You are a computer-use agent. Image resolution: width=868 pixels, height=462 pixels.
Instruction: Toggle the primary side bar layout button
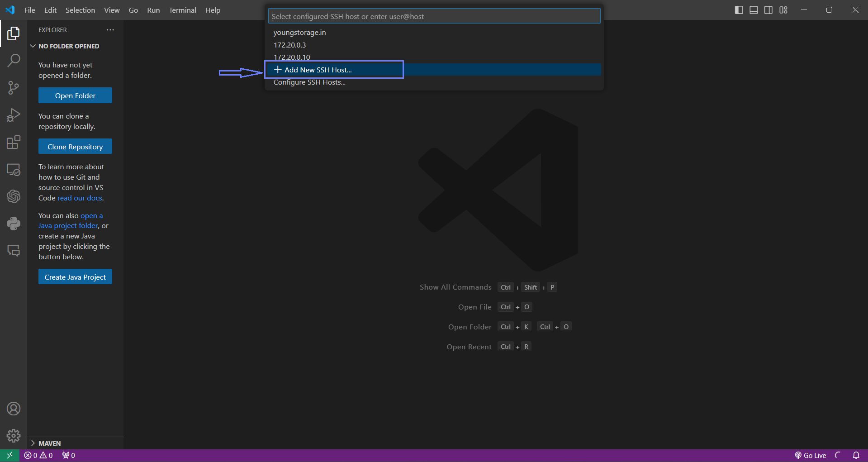click(739, 10)
